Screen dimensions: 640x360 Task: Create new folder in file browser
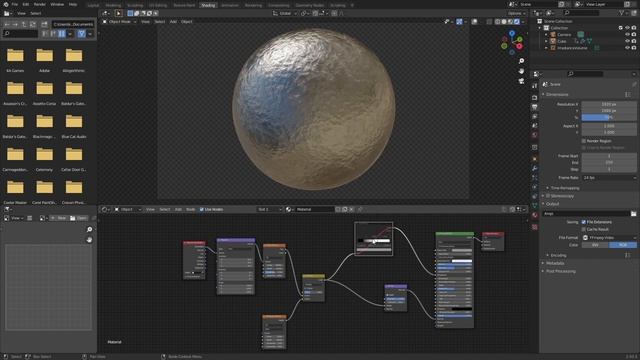(x=44, y=24)
